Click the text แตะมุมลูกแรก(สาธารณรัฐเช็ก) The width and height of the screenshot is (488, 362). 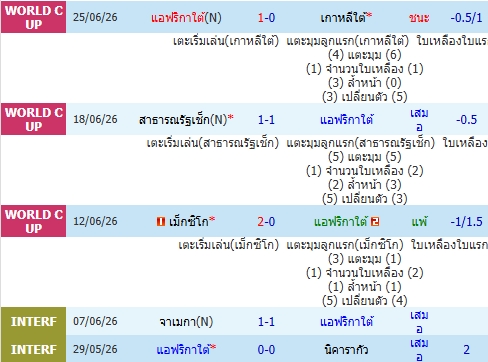[361, 143]
